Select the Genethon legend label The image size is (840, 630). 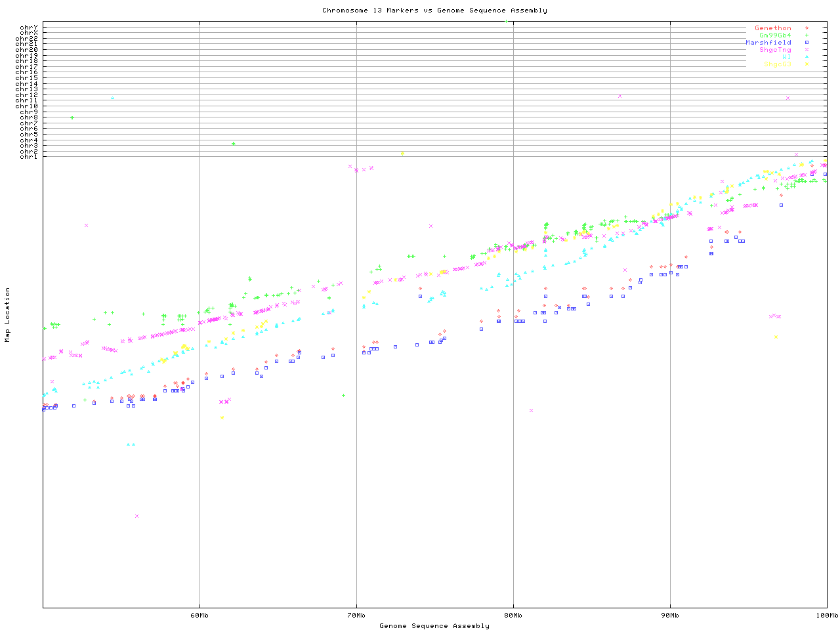pos(772,28)
